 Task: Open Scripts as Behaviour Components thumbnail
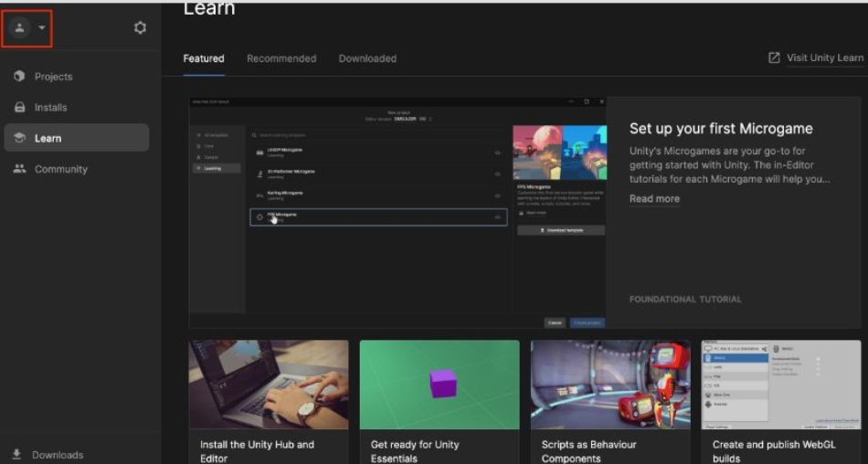coord(609,385)
